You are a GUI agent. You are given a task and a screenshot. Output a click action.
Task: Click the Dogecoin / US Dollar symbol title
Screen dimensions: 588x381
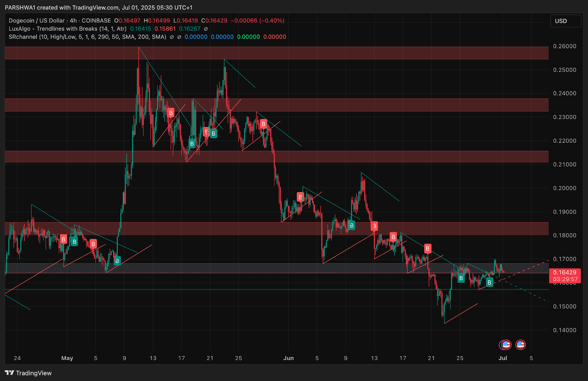coord(37,21)
